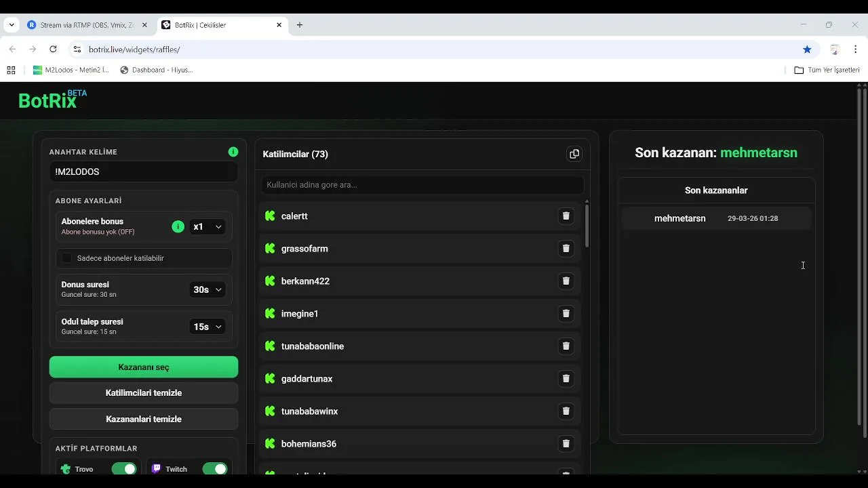Click Kick icon beside bohemians36
868x488 pixels.
click(x=270, y=444)
